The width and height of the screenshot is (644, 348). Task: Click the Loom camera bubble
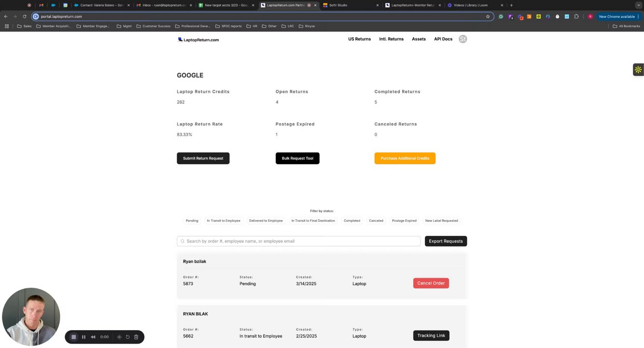pyautogui.click(x=31, y=317)
